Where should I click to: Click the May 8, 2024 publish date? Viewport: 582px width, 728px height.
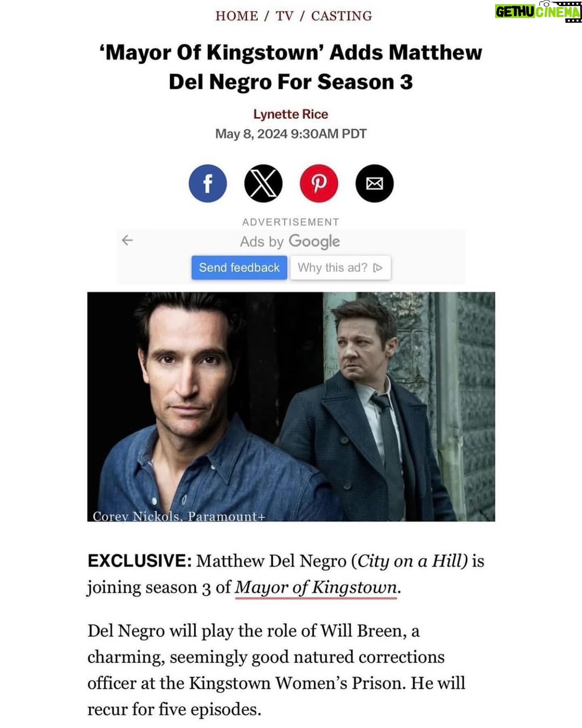tap(251, 134)
